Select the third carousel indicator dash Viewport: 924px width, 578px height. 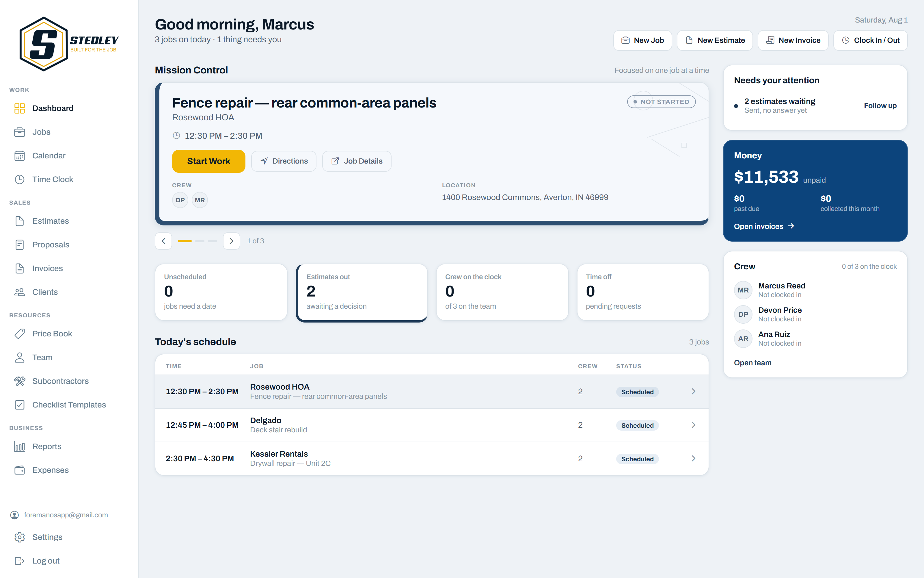point(213,241)
